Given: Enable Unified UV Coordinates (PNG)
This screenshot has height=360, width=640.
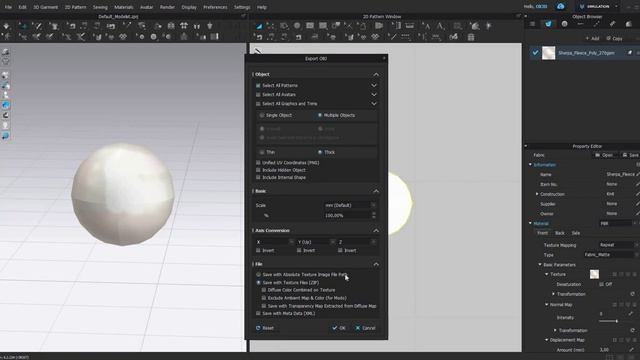Looking at the screenshot, I should 258,162.
